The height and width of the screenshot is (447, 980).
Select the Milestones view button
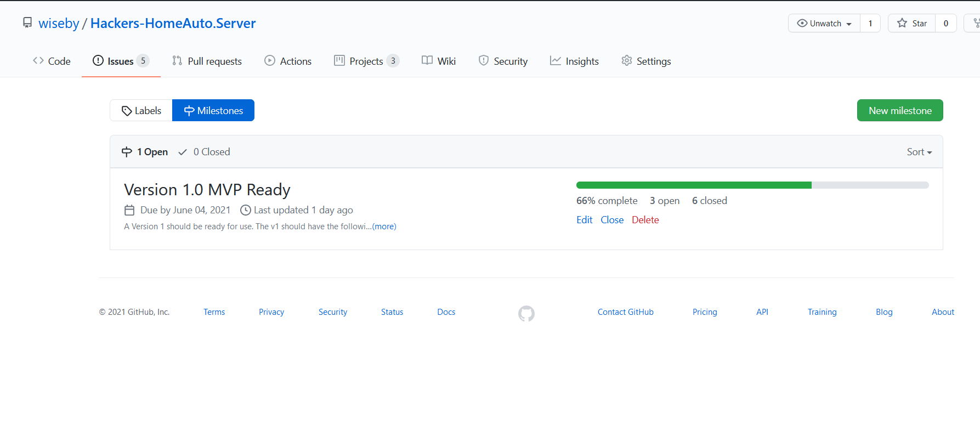pos(213,110)
